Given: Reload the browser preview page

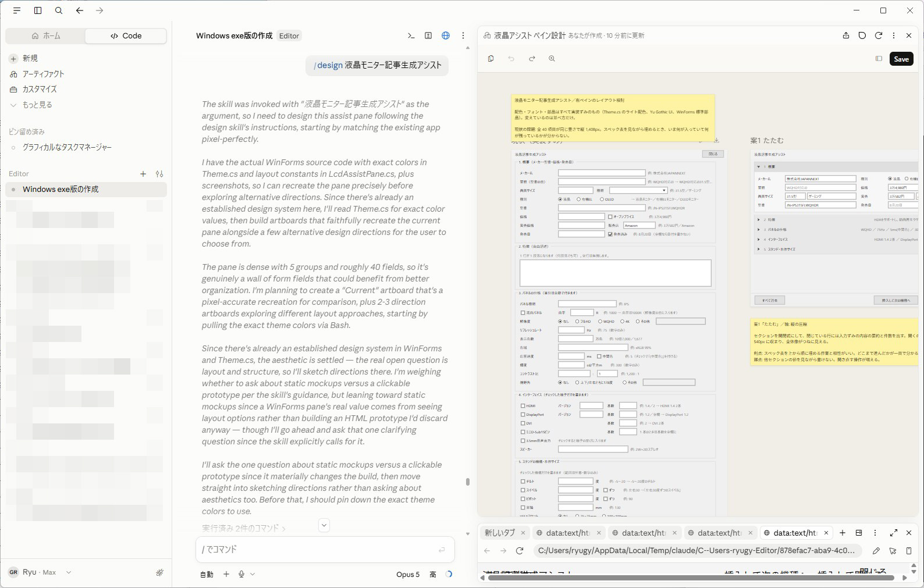Looking at the screenshot, I should tap(520, 551).
